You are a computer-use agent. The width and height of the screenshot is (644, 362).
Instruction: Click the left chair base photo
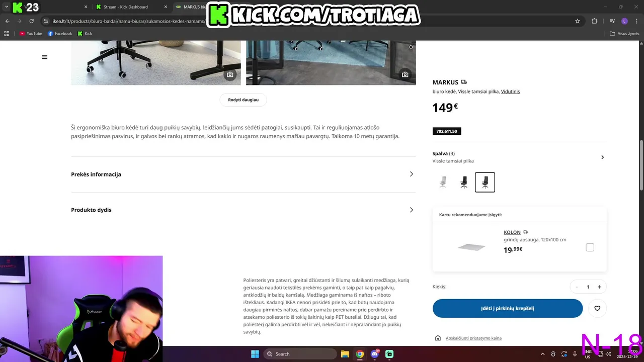[x=156, y=63]
